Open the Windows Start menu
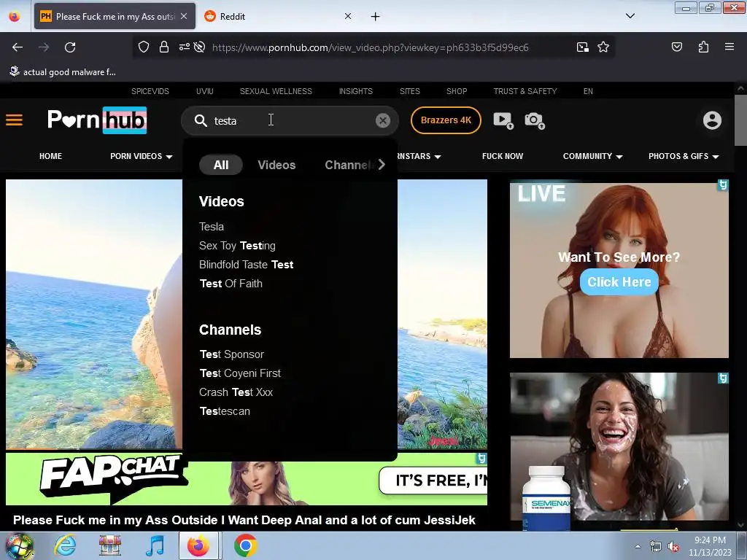 [x=19, y=546]
